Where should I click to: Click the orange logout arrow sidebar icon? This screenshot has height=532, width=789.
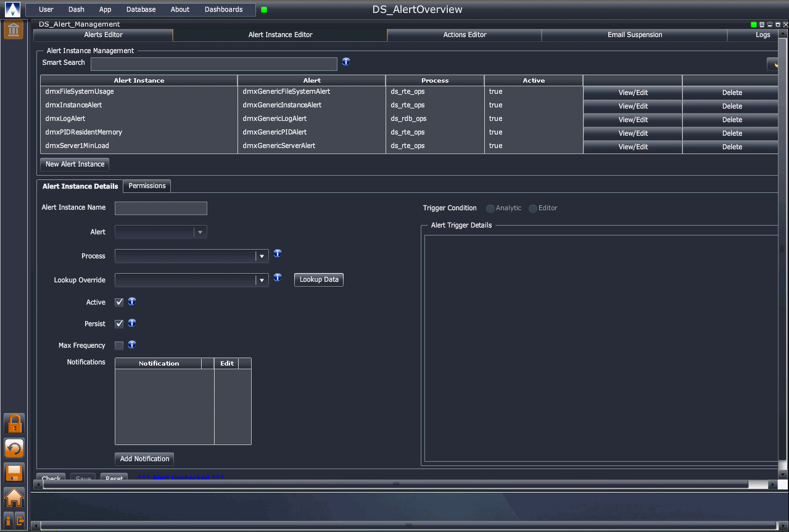(19, 520)
